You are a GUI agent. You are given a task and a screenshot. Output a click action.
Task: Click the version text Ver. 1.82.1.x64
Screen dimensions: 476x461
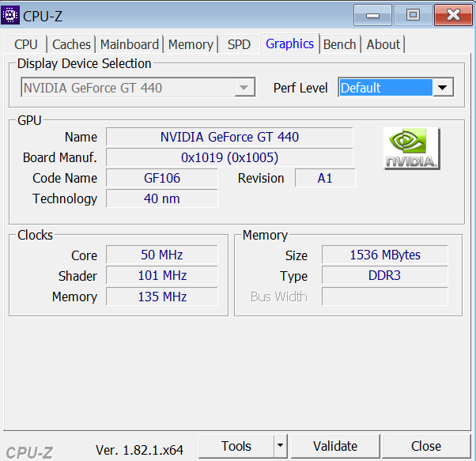pyautogui.click(x=139, y=450)
